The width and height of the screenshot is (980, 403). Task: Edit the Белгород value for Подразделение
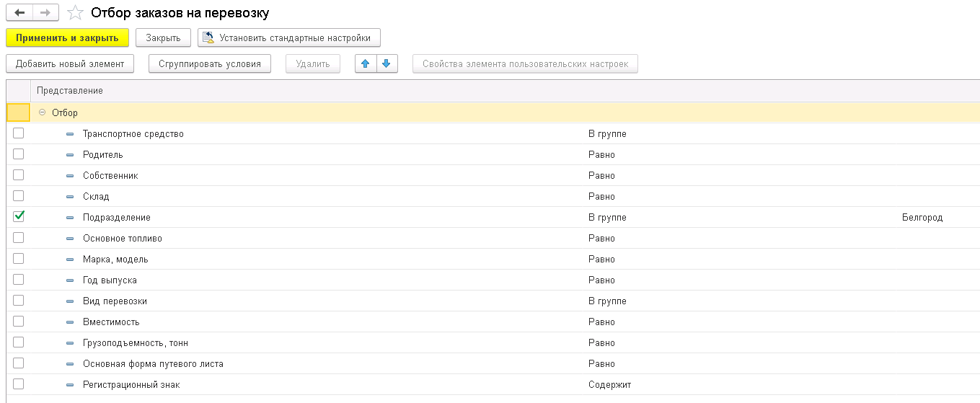922,218
